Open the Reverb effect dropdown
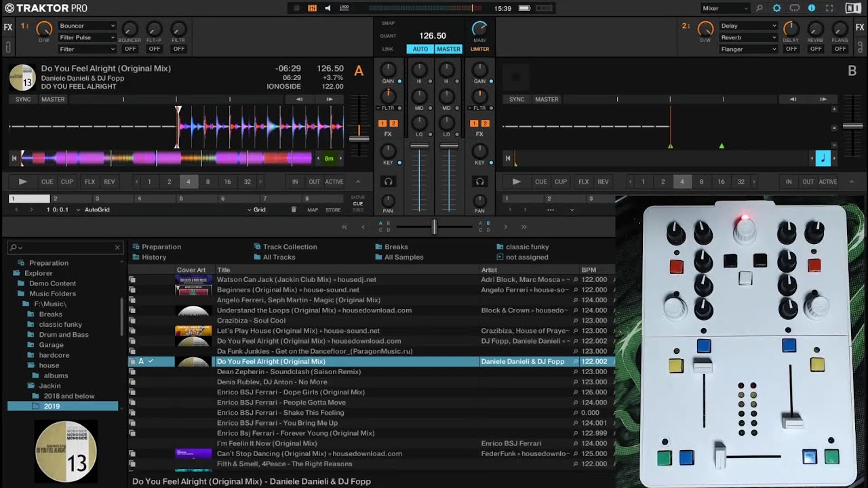868x488 pixels. click(x=749, y=37)
